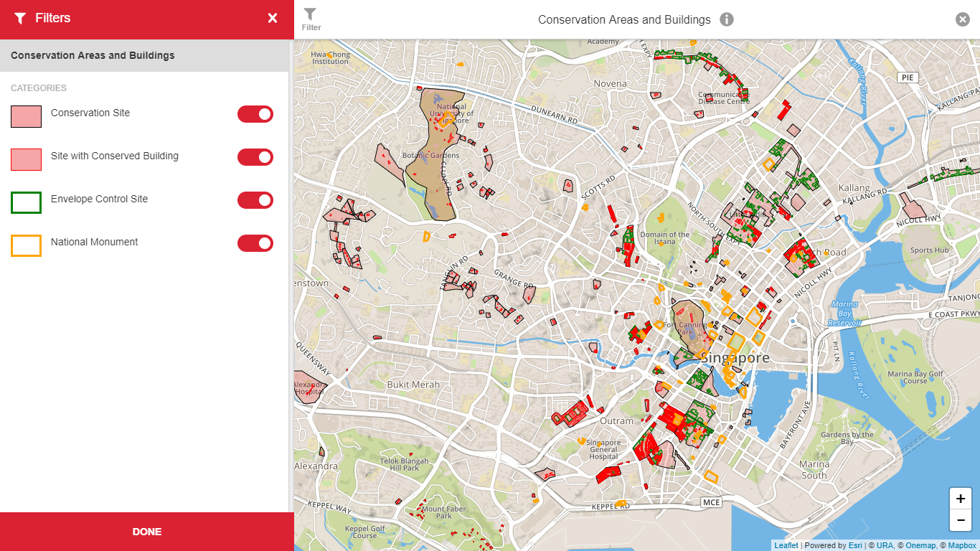Toggle the National Monument layer
The width and height of the screenshot is (980, 551).
(x=255, y=243)
